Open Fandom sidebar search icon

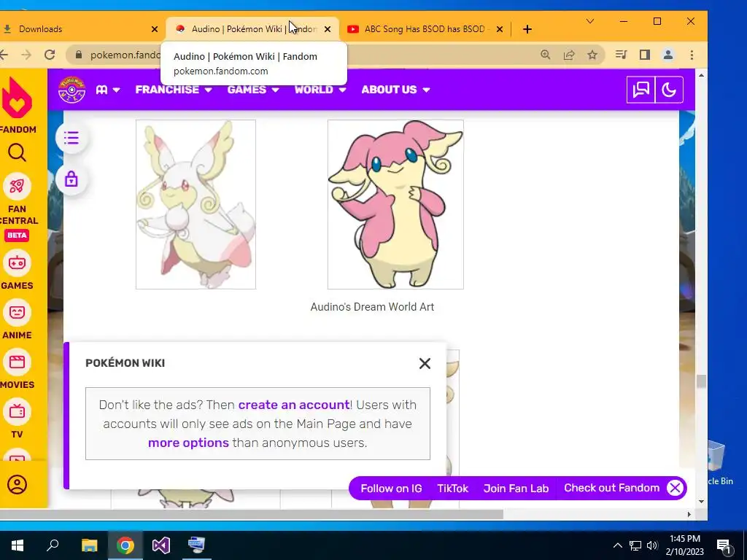pyautogui.click(x=18, y=153)
